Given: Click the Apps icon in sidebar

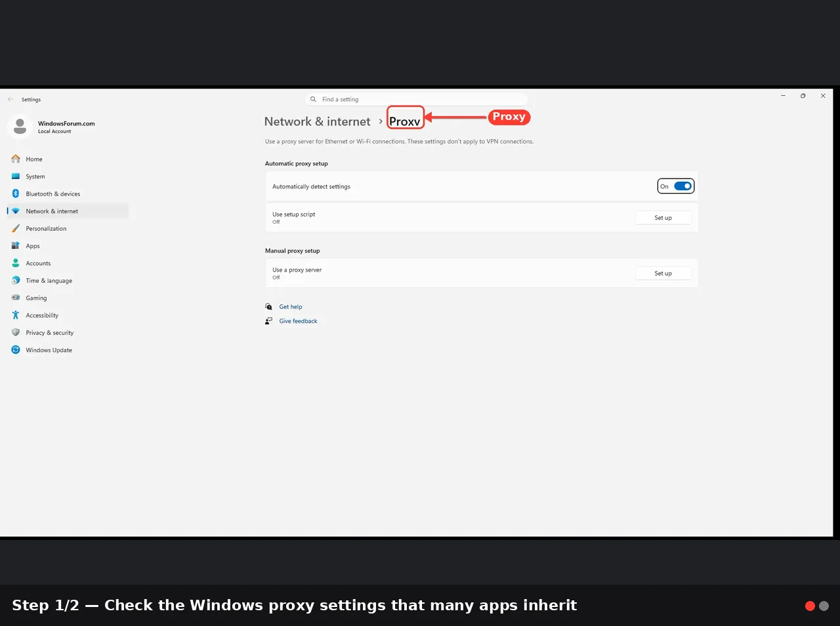Looking at the screenshot, I should [16, 245].
